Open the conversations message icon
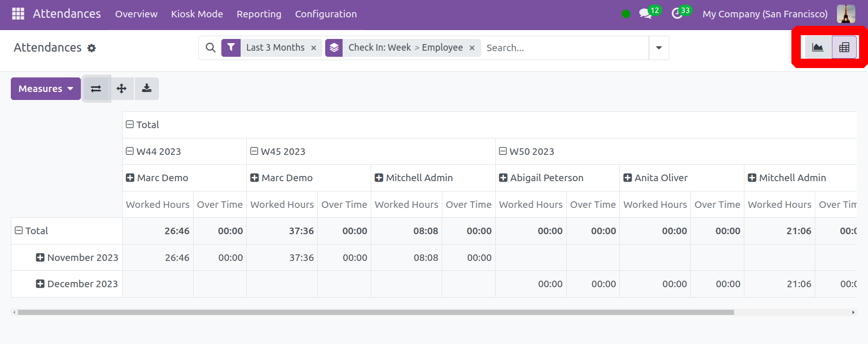 646,14
